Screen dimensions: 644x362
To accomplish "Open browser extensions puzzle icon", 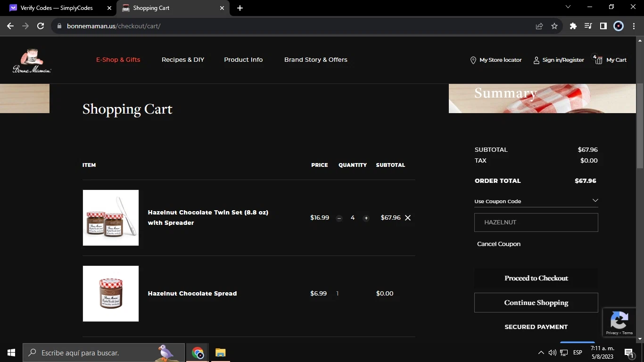I will coord(573,26).
